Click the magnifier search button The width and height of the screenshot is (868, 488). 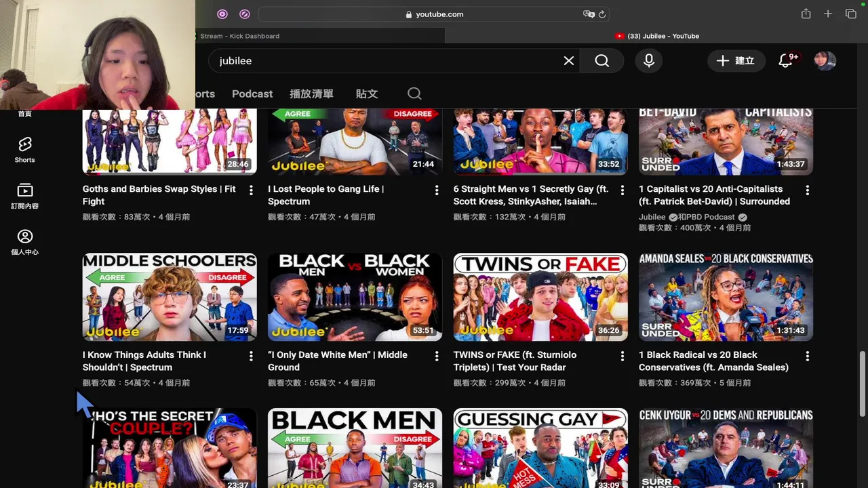point(602,61)
